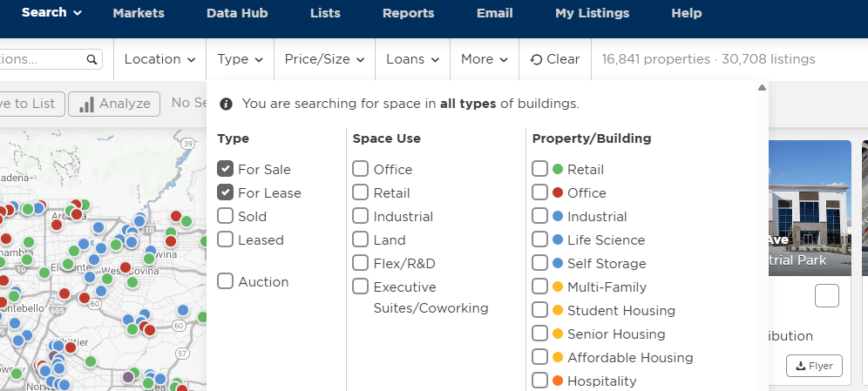This screenshot has height=391, width=868.
Task: Enable Self Storage property checkbox
Action: point(539,263)
